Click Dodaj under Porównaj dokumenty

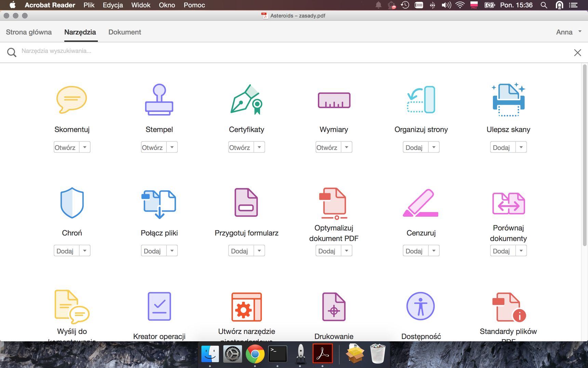503,251
